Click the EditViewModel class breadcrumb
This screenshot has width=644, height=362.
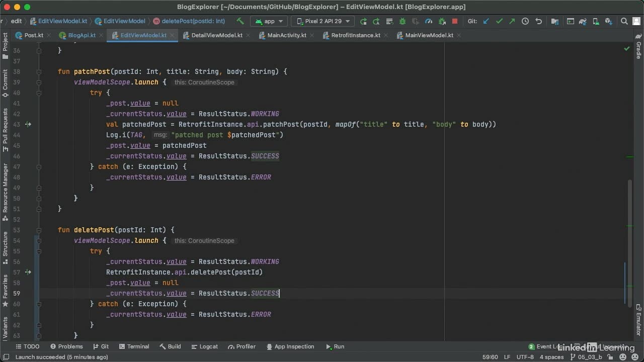point(120,21)
